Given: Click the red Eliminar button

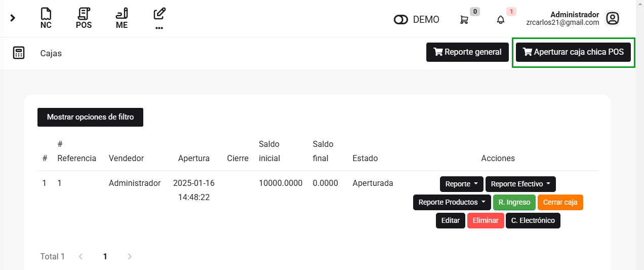Looking at the screenshot, I should [x=486, y=220].
